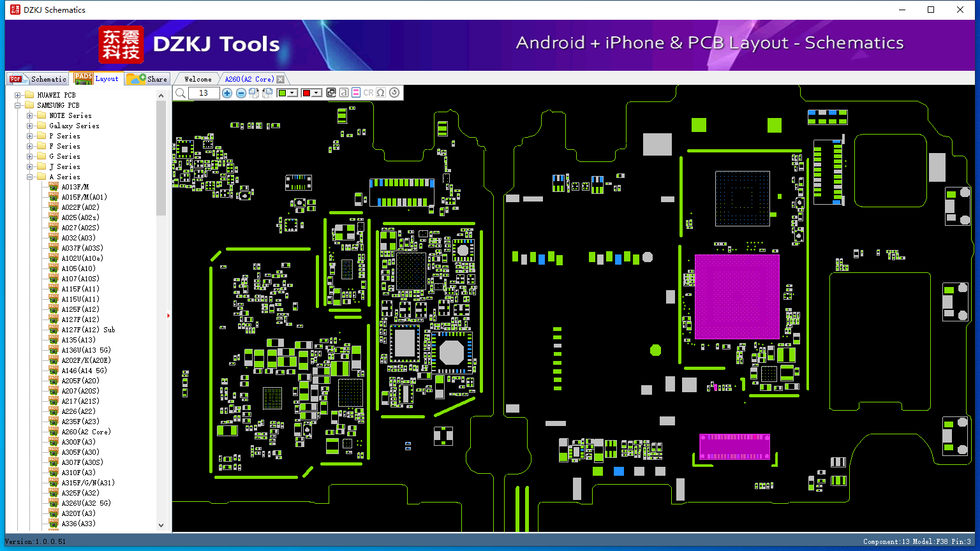The width and height of the screenshot is (980, 551).
Task: Select A102U(A10e) in the model list
Action: click(x=82, y=258)
